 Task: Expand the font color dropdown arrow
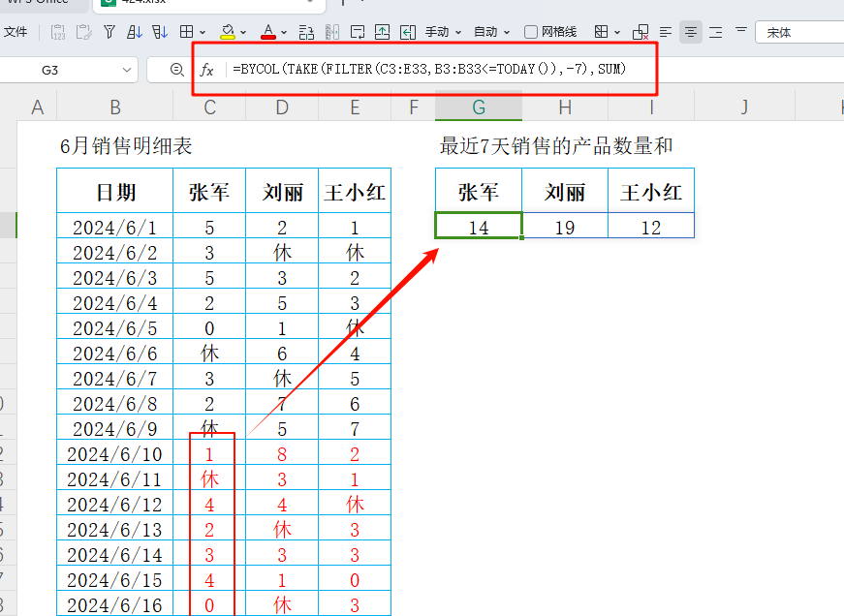click(284, 33)
